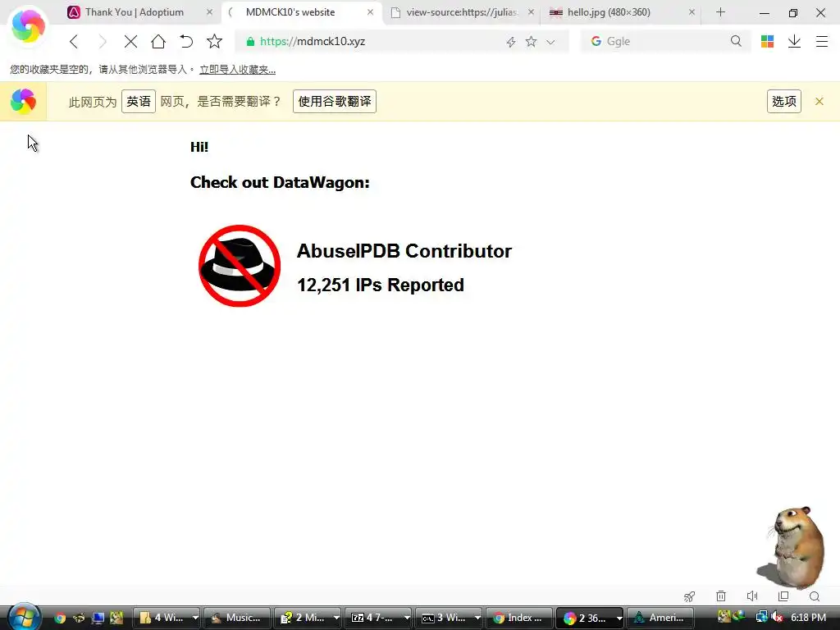The height and width of the screenshot is (630, 840).
Task: Open the colorful extensions grid icon
Action: [767, 41]
